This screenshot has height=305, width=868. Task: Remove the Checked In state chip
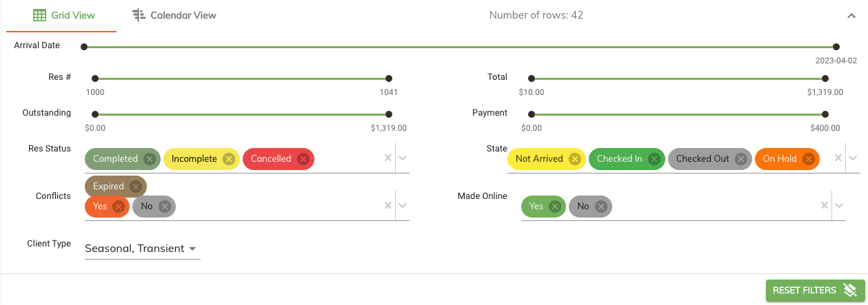click(654, 159)
